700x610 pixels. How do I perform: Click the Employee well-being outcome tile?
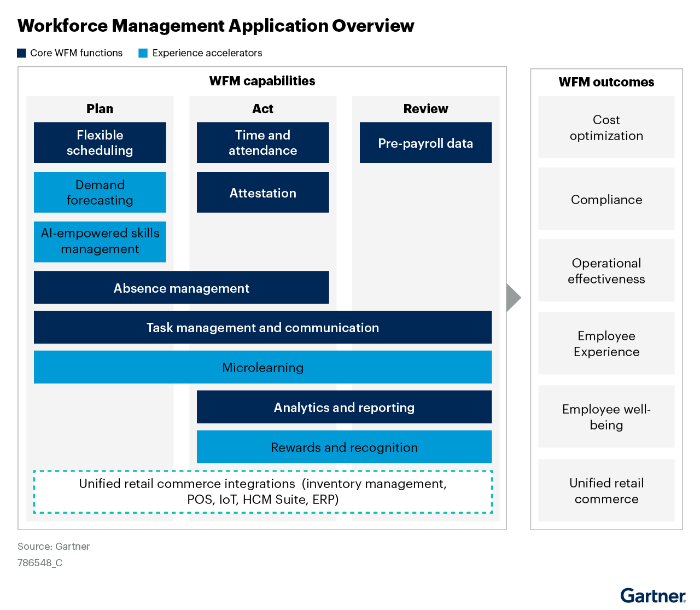606,416
